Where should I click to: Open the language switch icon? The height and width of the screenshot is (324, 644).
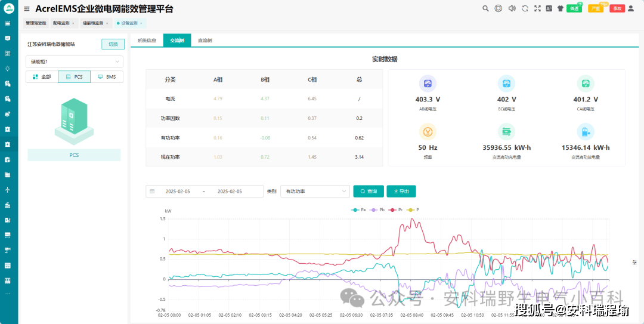click(549, 8)
